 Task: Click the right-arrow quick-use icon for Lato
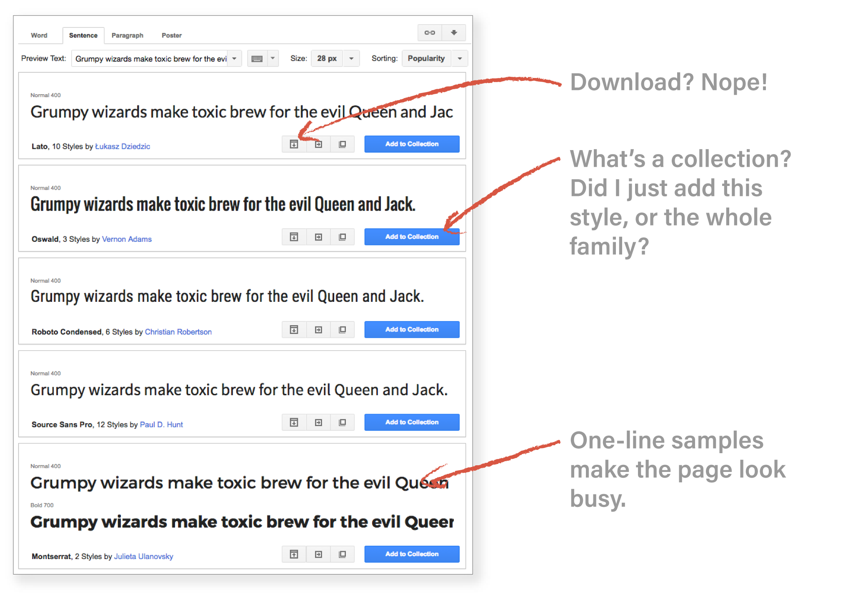pyautogui.click(x=318, y=144)
